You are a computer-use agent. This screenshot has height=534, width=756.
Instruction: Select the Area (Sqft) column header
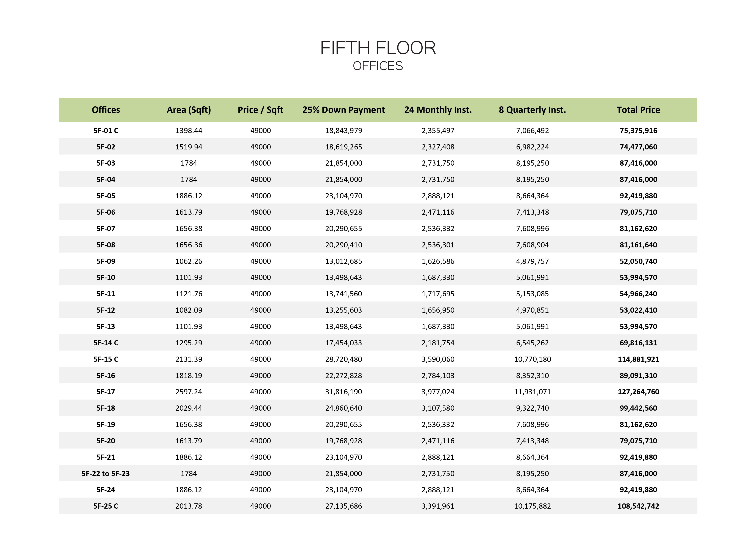(189, 110)
